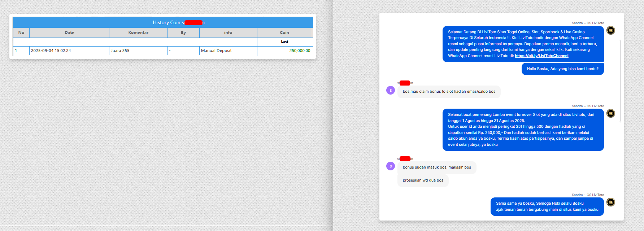Click the 'Hallo Bosku, Ada yang bisa kami bantu?' message
The height and width of the screenshot is (231, 644).
(563, 69)
